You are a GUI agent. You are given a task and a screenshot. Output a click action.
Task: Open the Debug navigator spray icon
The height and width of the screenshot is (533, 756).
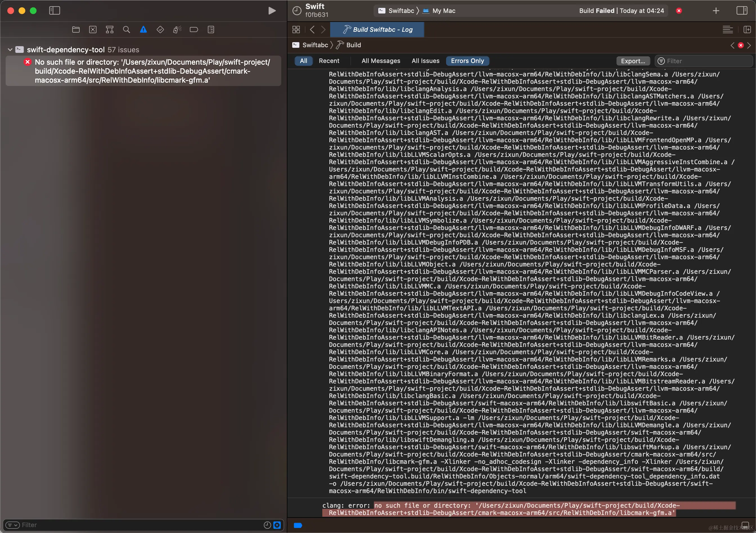[x=177, y=30]
